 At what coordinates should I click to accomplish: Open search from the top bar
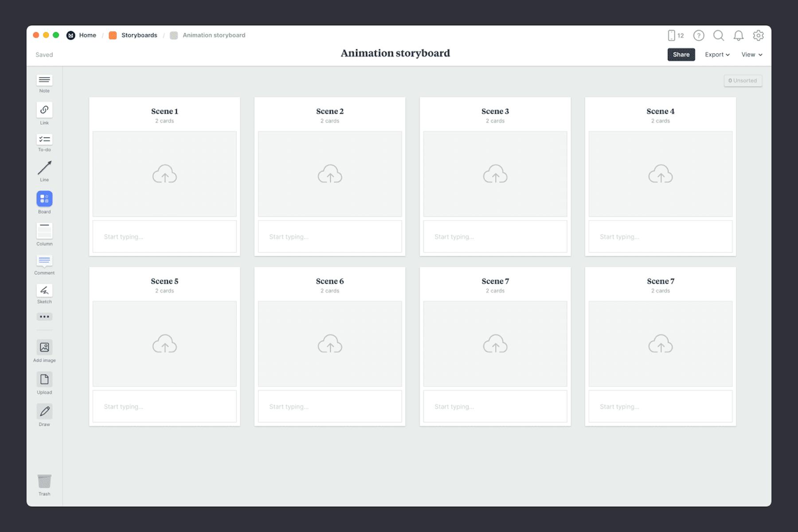coord(719,35)
